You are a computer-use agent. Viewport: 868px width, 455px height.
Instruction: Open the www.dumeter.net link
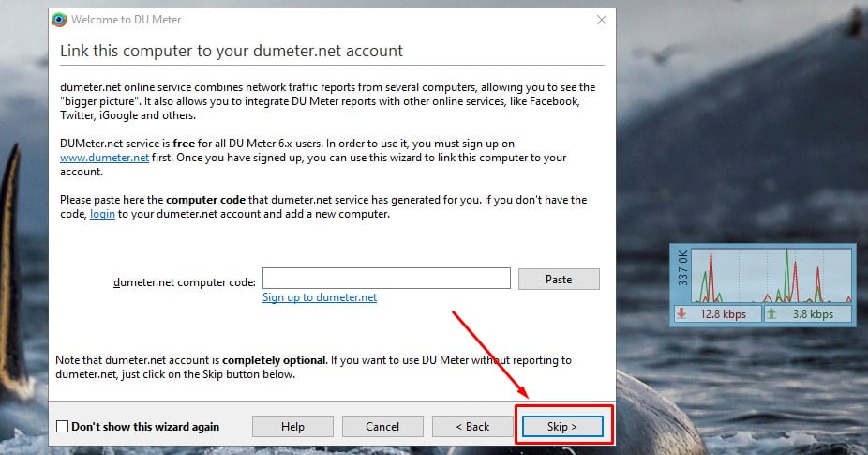105,158
